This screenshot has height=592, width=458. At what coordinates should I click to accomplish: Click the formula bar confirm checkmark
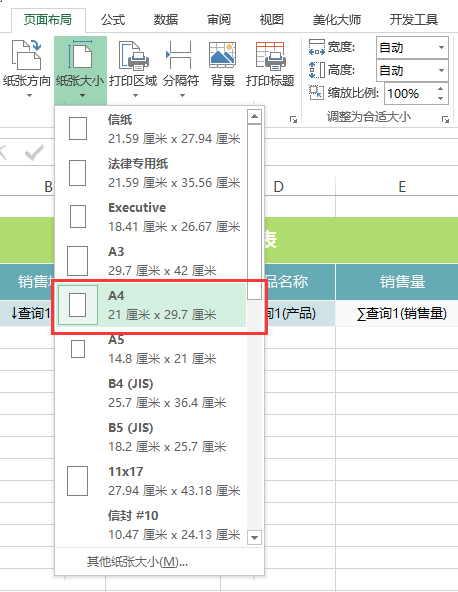[34, 152]
